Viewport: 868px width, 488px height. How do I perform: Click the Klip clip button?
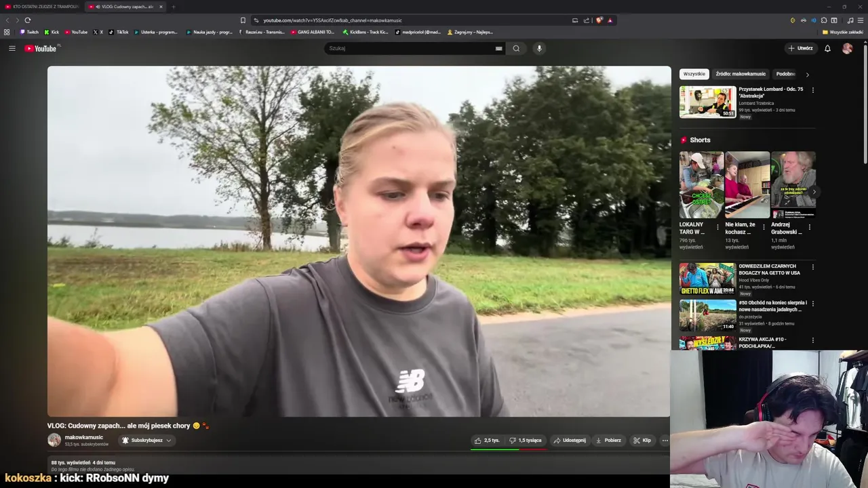coord(642,441)
